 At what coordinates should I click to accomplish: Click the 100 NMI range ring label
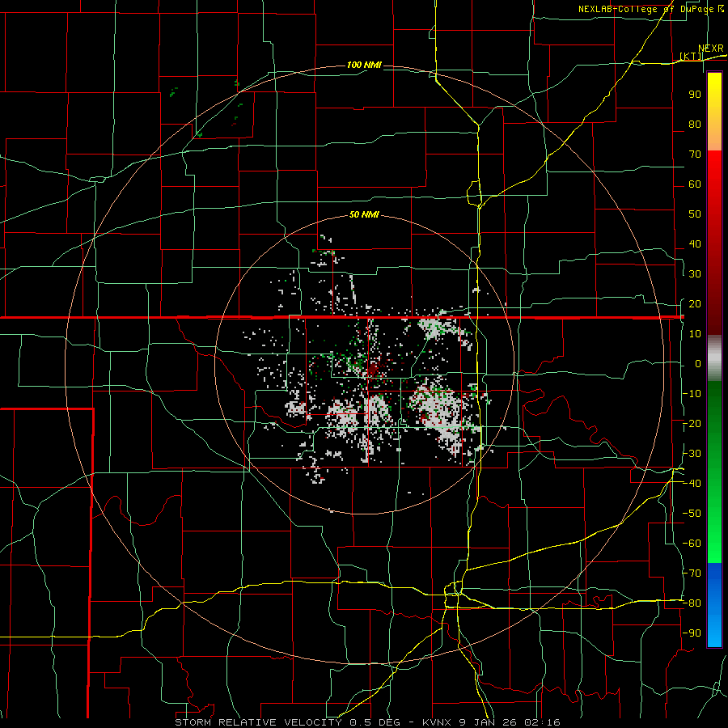click(364, 65)
